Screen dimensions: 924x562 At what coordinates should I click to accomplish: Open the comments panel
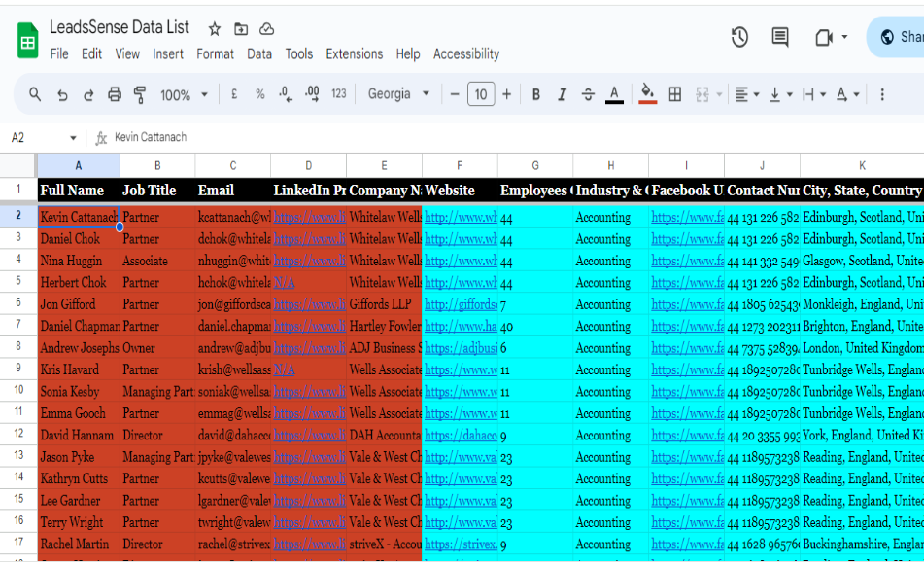click(x=779, y=37)
